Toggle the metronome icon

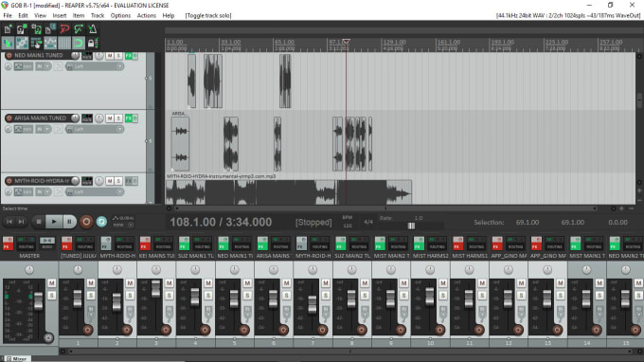[93, 29]
